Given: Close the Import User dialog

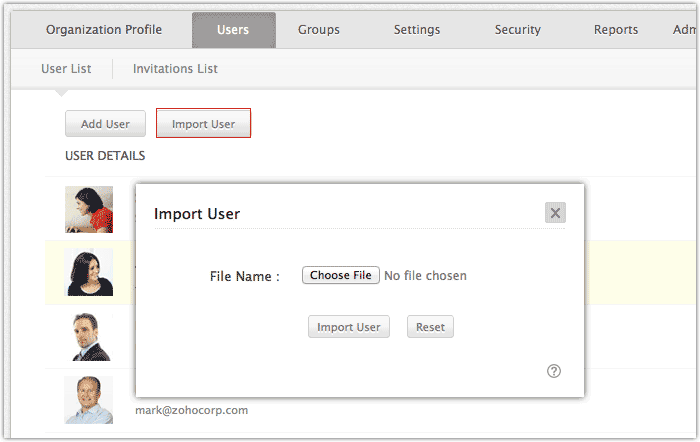Looking at the screenshot, I should [556, 212].
